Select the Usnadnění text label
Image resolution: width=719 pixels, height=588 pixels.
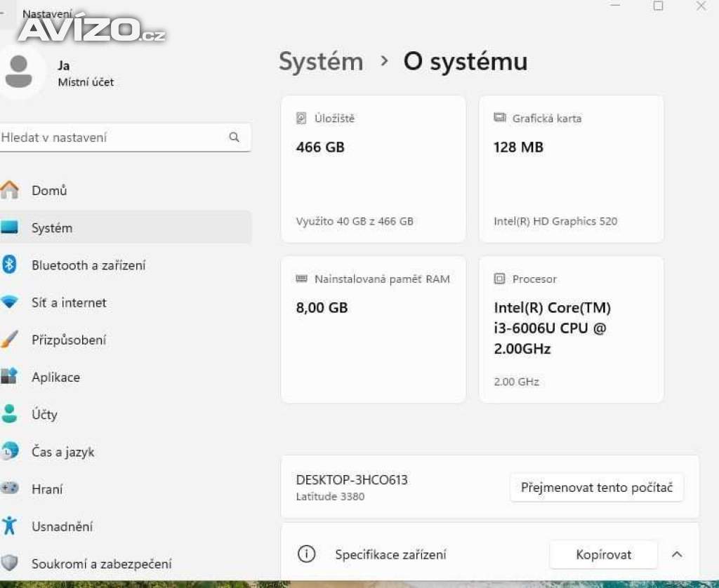[x=62, y=526]
